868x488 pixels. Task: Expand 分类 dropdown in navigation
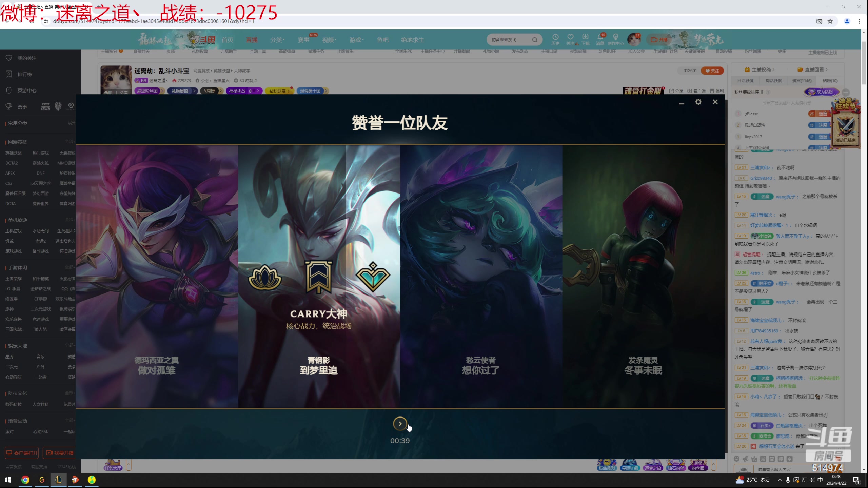[x=277, y=40]
